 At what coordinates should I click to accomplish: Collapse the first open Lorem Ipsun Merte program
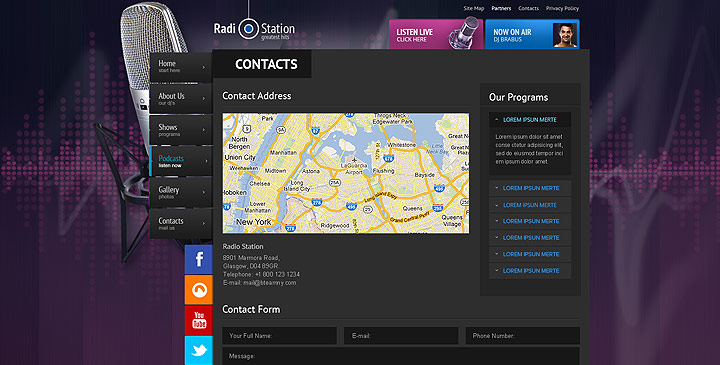(530, 119)
